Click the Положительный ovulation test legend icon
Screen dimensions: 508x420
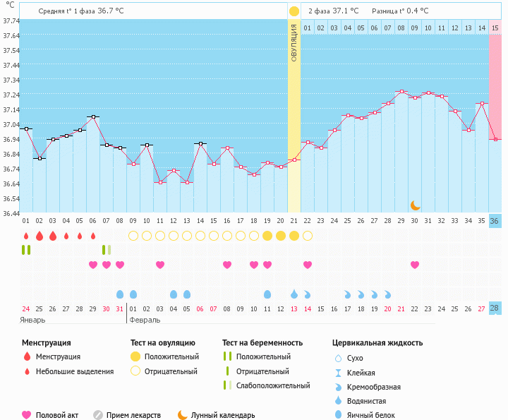(x=135, y=356)
